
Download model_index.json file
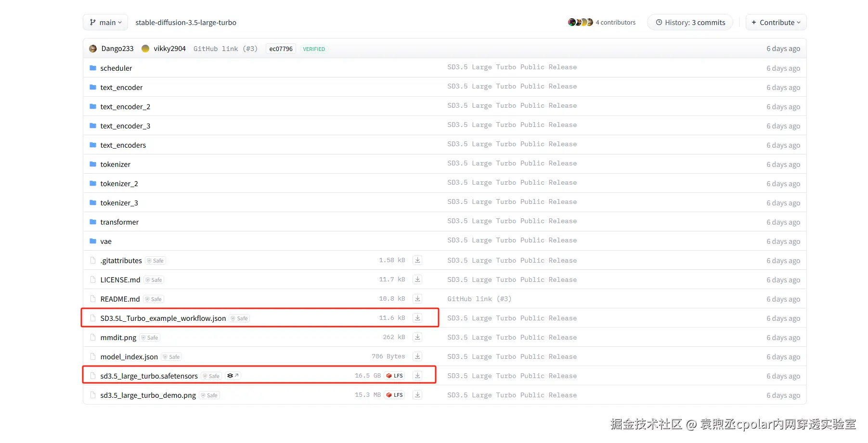point(417,356)
